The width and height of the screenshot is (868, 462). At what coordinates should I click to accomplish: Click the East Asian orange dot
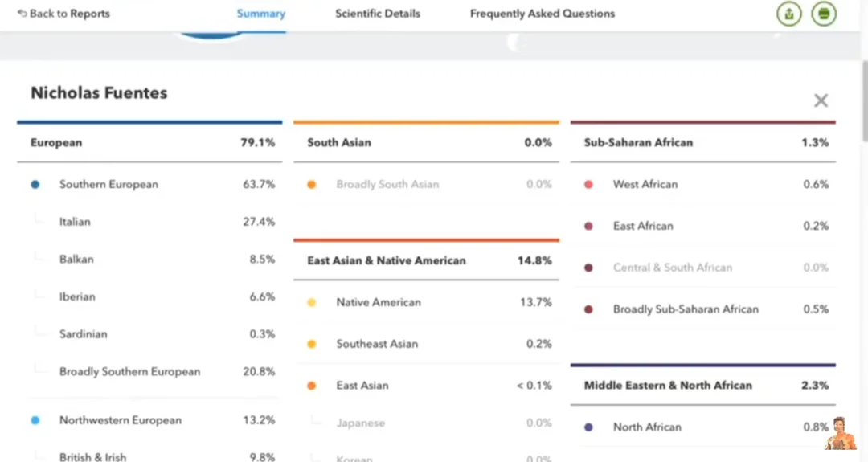(x=312, y=386)
